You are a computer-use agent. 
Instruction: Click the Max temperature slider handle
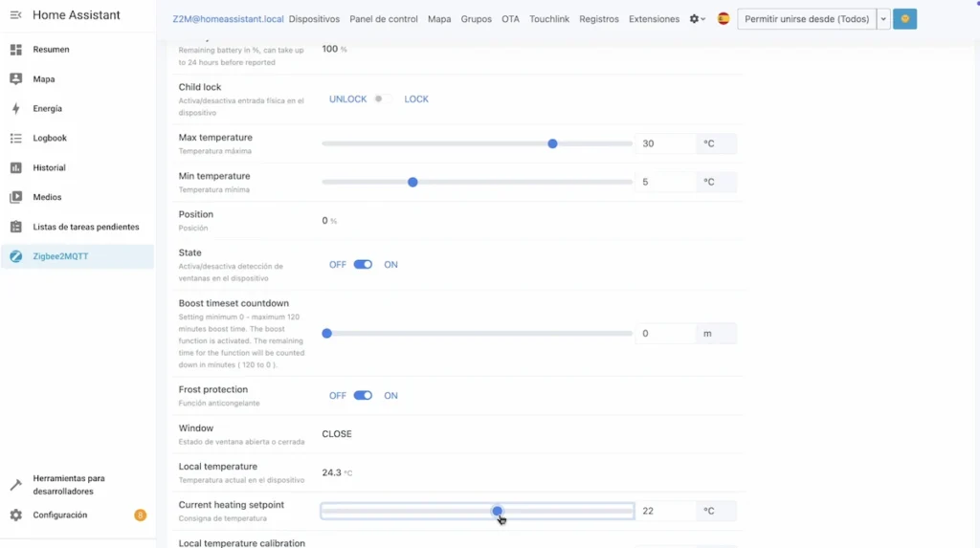click(x=552, y=143)
